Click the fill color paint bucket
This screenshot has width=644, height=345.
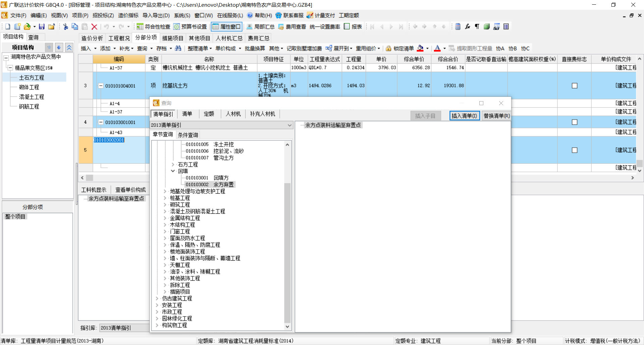tap(420, 48)
